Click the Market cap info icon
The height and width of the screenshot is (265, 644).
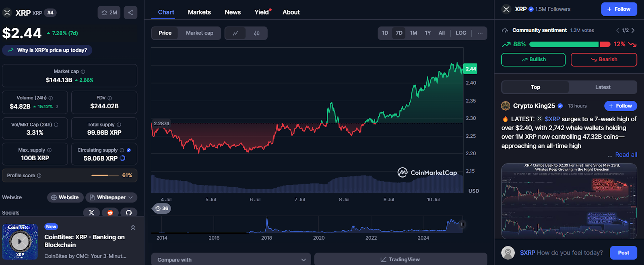[x=83, y=72]
